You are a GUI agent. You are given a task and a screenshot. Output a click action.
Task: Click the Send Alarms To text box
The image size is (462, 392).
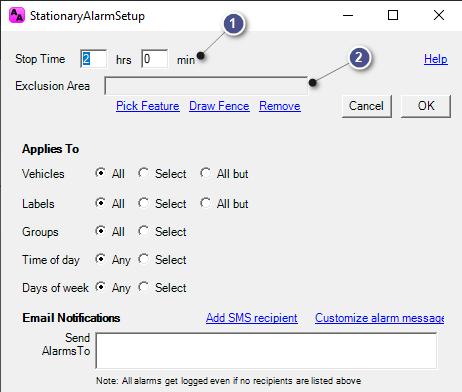[266, 350]
